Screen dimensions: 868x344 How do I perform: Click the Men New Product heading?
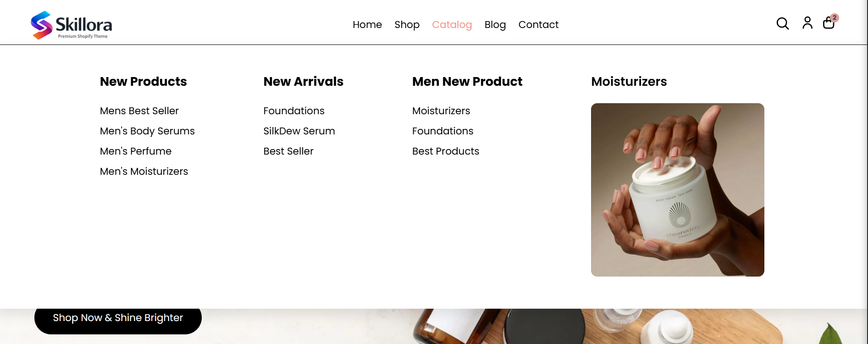tap(467, 82)
